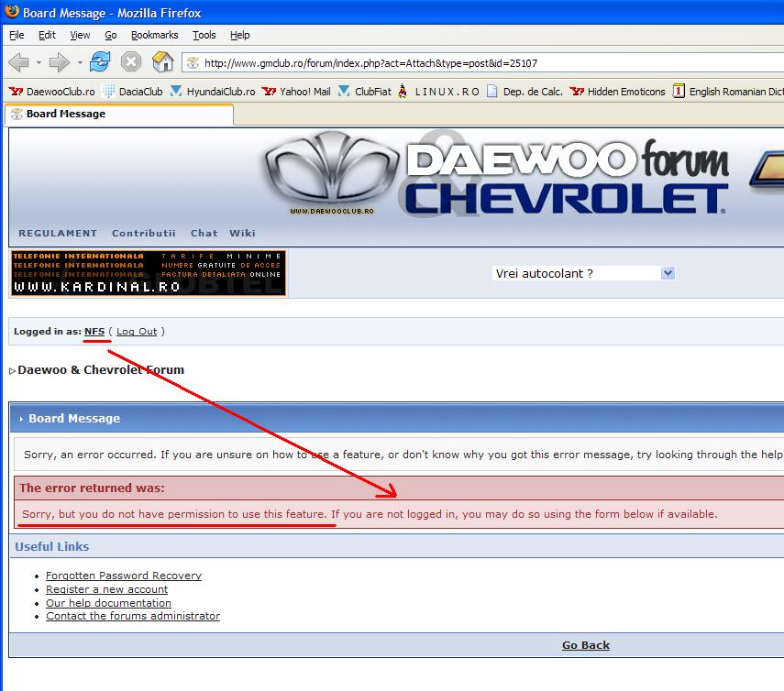Image resolution: width=784 pixels, height=691 pixels.
Task: Click the HyundaiClub.ro bookmark icon
Action: 176,92
